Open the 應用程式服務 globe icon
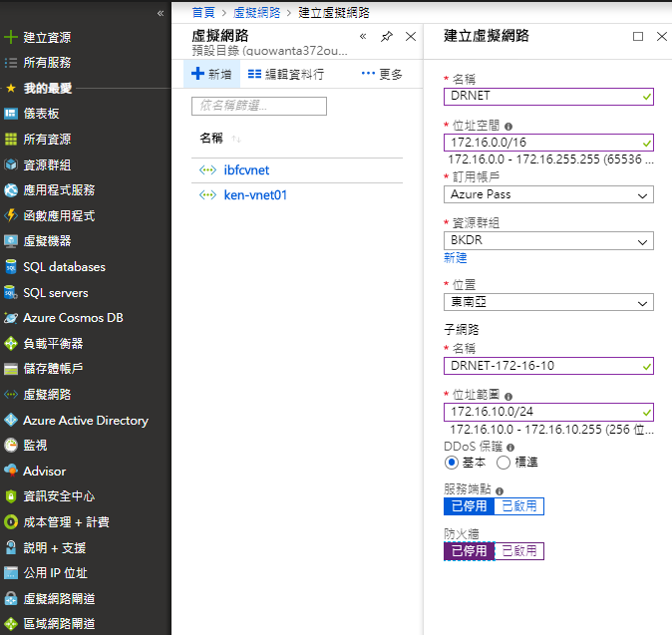672x635 pixels. tap(11, 190)
